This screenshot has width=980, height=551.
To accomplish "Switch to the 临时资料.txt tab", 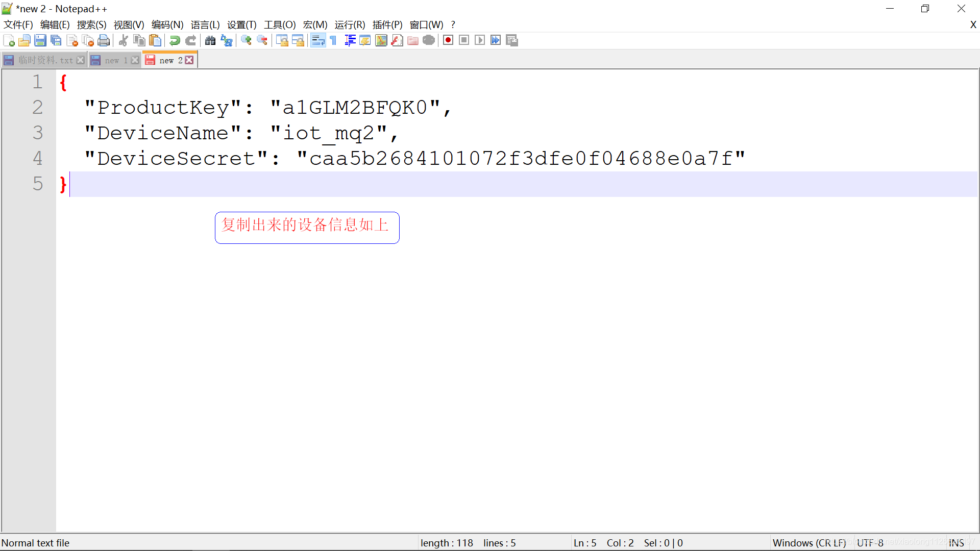I will [x=45, y=60].
